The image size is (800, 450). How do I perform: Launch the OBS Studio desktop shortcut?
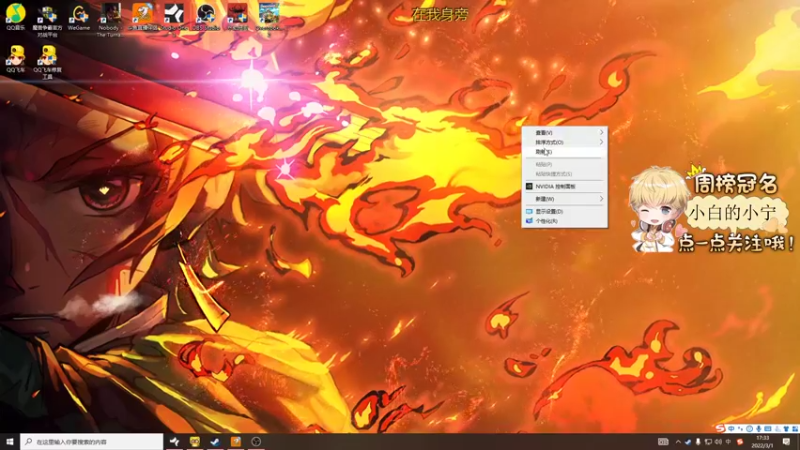coord(206,16)
